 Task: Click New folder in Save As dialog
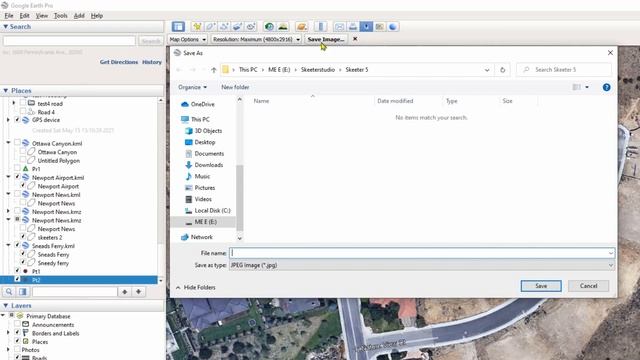(x=235, y=87)
